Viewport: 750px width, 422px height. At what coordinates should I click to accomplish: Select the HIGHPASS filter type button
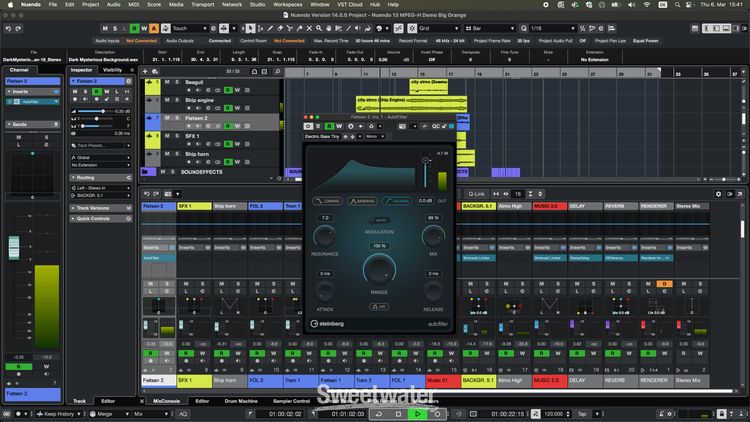tap(399, 201)
